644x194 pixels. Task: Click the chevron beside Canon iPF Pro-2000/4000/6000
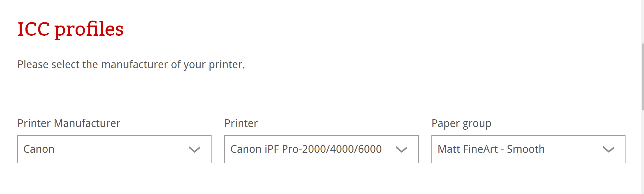pyautogui.click(x=401, y=149)
